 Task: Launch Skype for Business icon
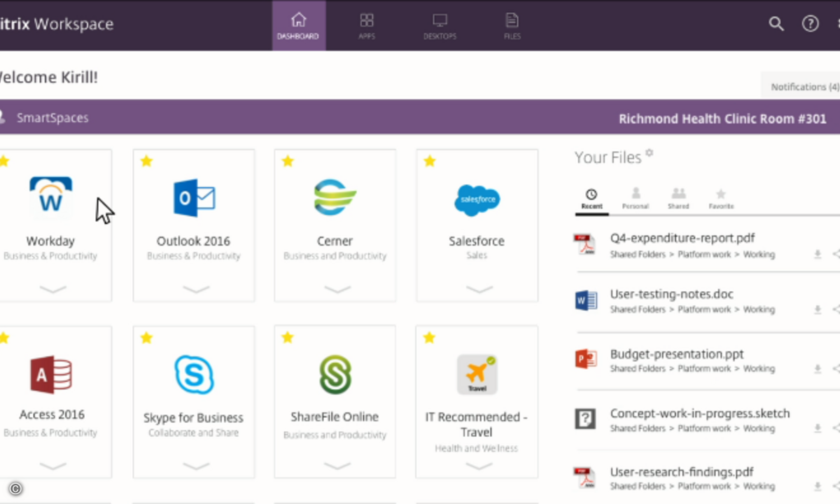pyautogui.click(x=194, y=374)
